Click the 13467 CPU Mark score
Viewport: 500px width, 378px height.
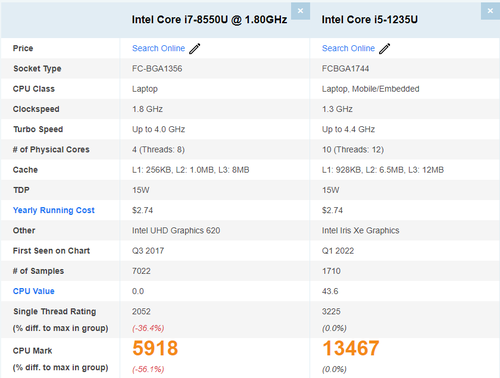point(351,348)
